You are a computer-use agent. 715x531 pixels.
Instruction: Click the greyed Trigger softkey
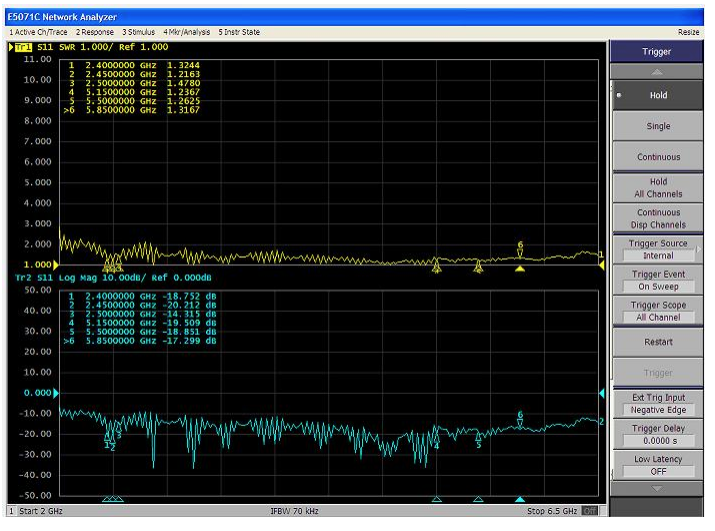[x=658, y=373]
